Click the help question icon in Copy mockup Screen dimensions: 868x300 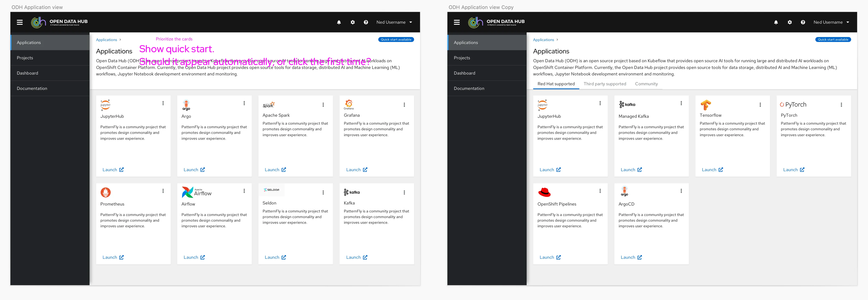803,22
